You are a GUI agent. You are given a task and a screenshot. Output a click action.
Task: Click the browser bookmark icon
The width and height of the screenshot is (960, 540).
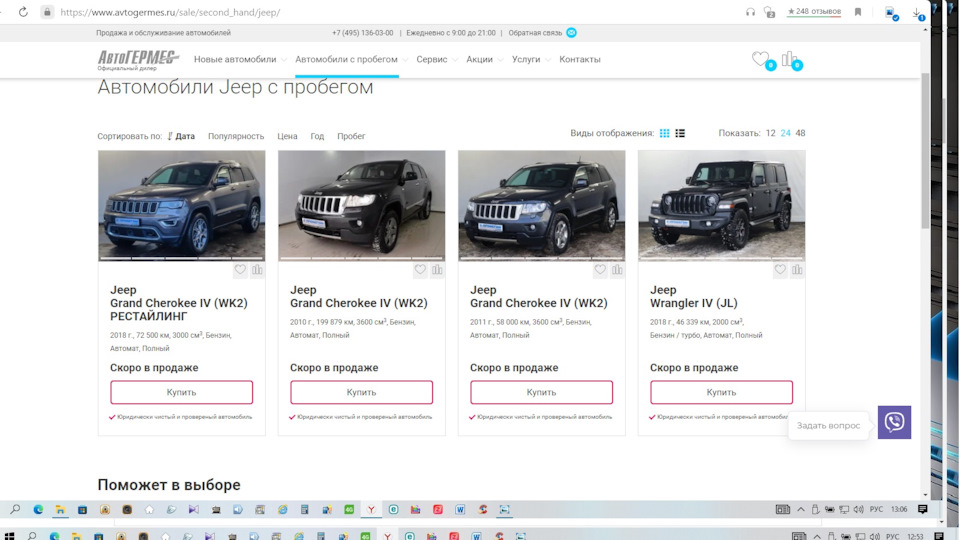tap(857, 12)
